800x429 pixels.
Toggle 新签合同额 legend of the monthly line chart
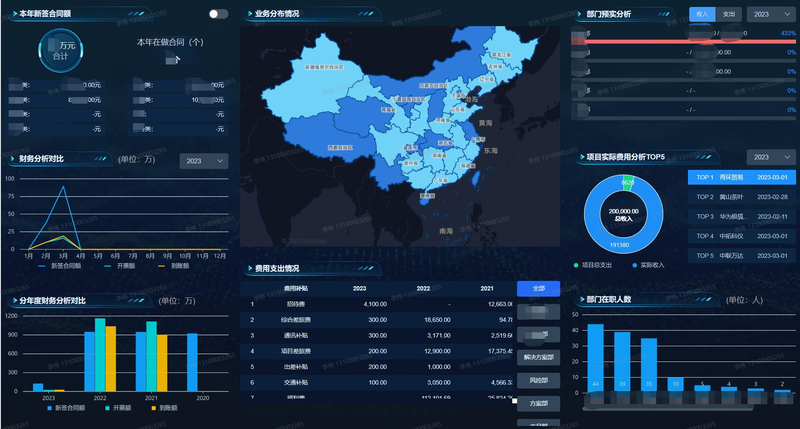click(x=60, y=266)
